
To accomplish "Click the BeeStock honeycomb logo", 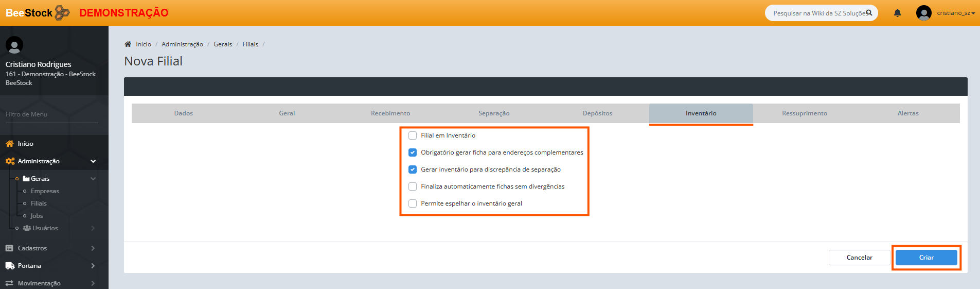I will pyautogui.click(x=62, y=12).
